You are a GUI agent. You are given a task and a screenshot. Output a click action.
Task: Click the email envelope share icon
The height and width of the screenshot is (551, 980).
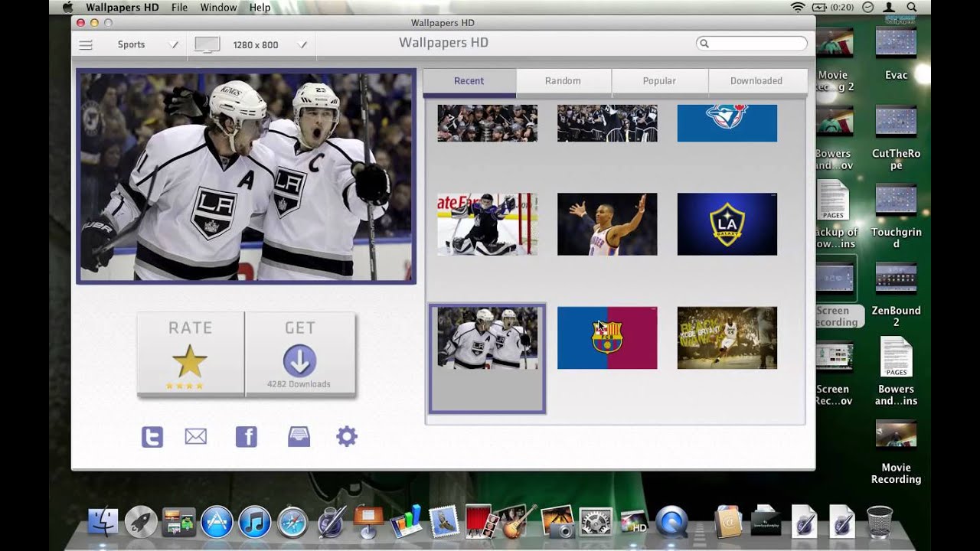(x=196, y=437)
